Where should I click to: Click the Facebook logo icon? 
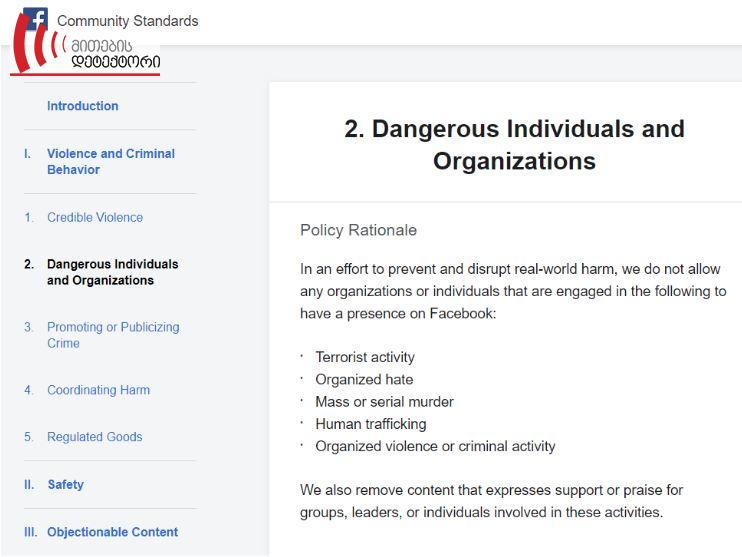tap(36, 18)
